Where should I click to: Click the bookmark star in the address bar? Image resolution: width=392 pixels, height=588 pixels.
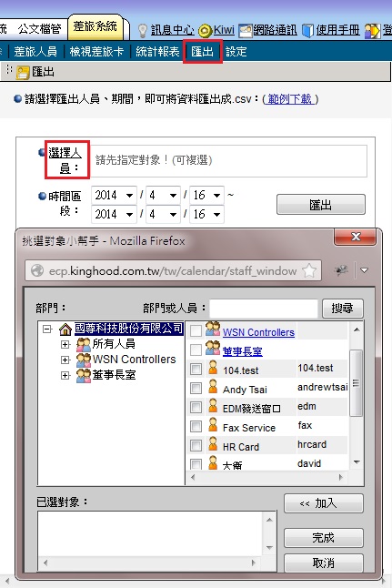pos(309,270)
